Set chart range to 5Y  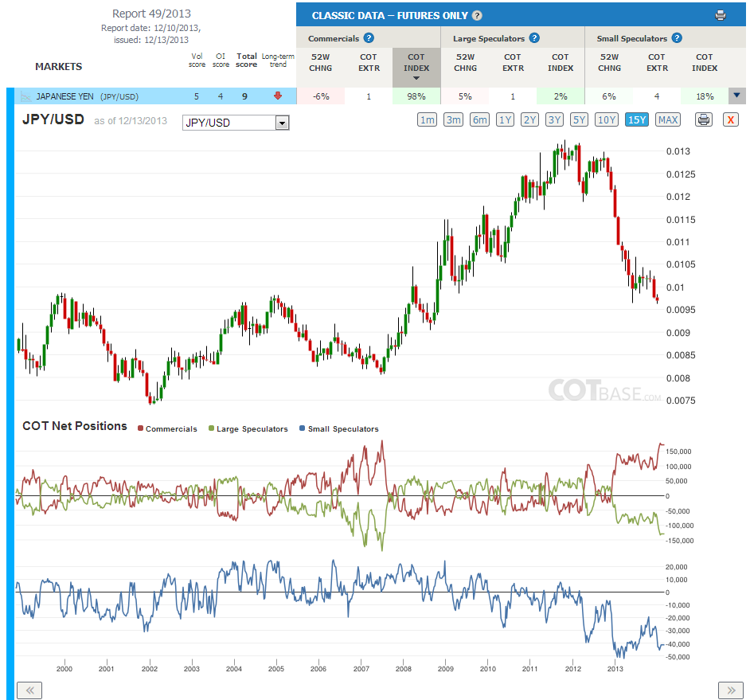pyautogui.click(x=580, y=119)
